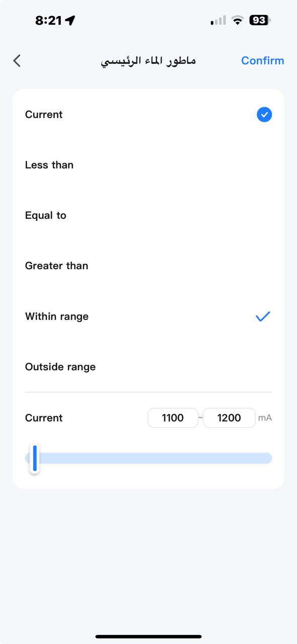Click the middle of the current slider track
The height and width of the screenshot is (644, 297).
148,458
